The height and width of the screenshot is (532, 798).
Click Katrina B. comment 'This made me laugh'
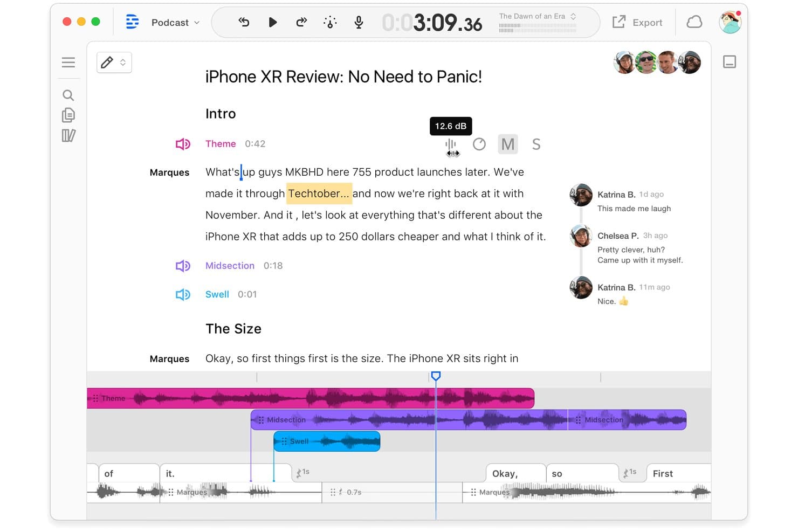pyautogui.click(x=634, y=209)
